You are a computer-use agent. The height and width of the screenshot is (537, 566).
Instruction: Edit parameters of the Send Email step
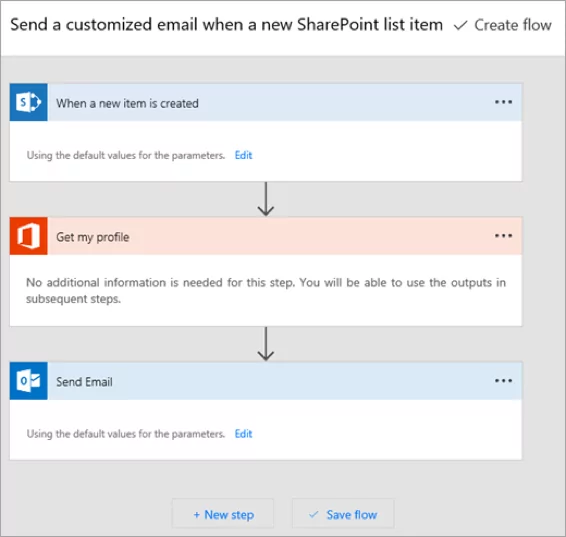tap(243, 433)
